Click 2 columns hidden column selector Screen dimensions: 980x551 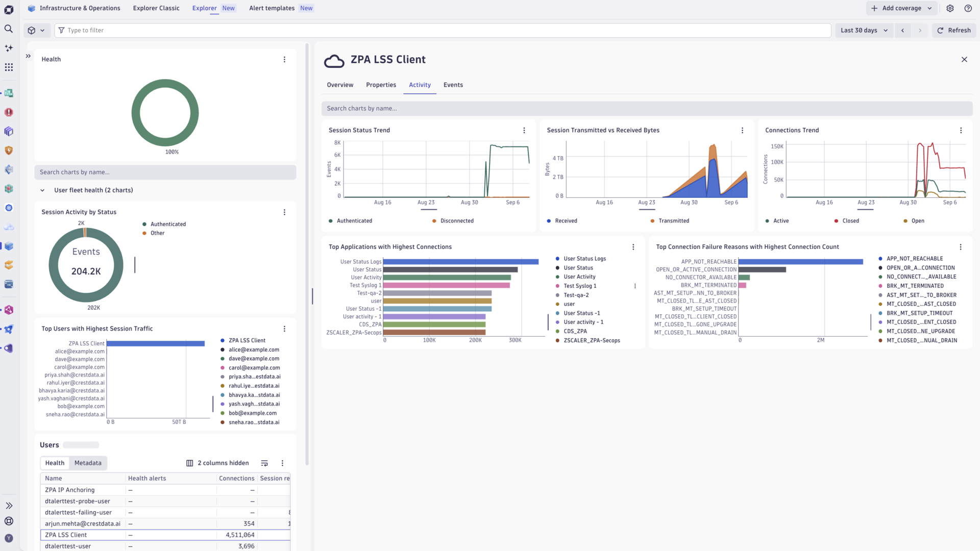tap(217, 463)
